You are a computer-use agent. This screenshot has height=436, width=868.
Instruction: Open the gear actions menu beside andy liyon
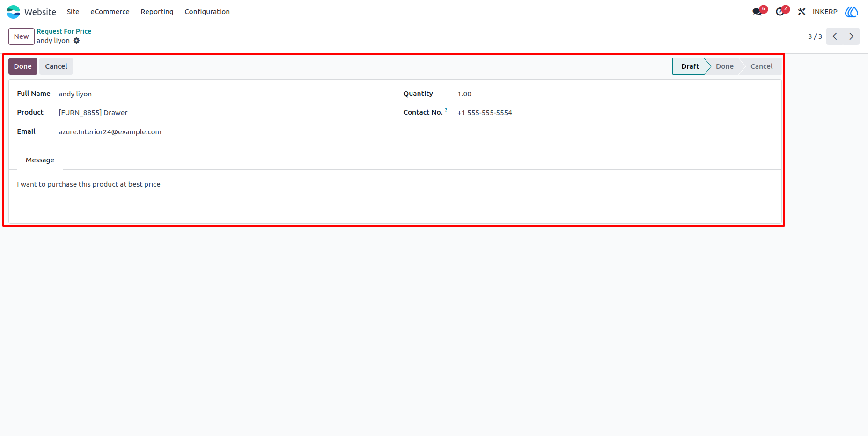pos(77,41)
